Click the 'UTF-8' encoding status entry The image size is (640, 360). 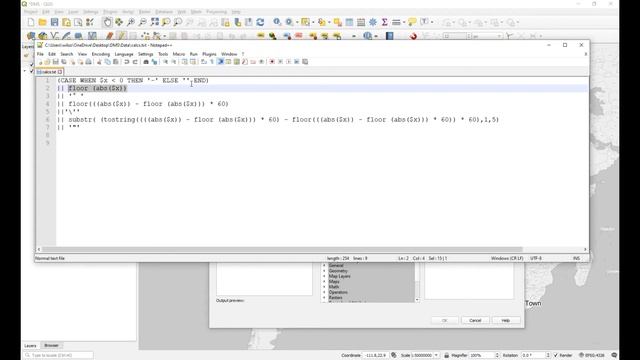[536, 258]
